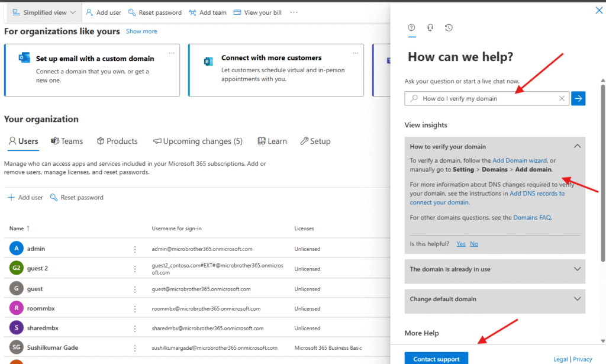Collapse How to verify your domain section
The height and width of the screenshot is (364, 606).
(x=578, y=146)
